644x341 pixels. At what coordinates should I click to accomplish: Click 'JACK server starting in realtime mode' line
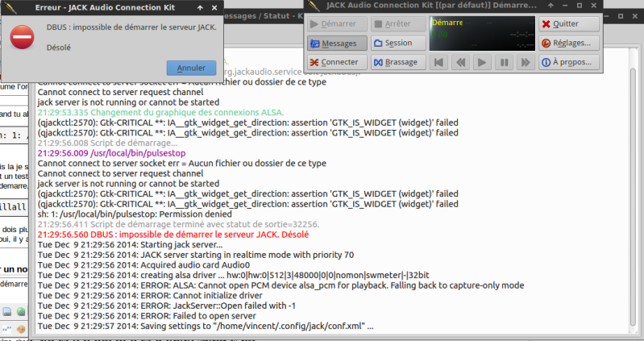point(196,255)
